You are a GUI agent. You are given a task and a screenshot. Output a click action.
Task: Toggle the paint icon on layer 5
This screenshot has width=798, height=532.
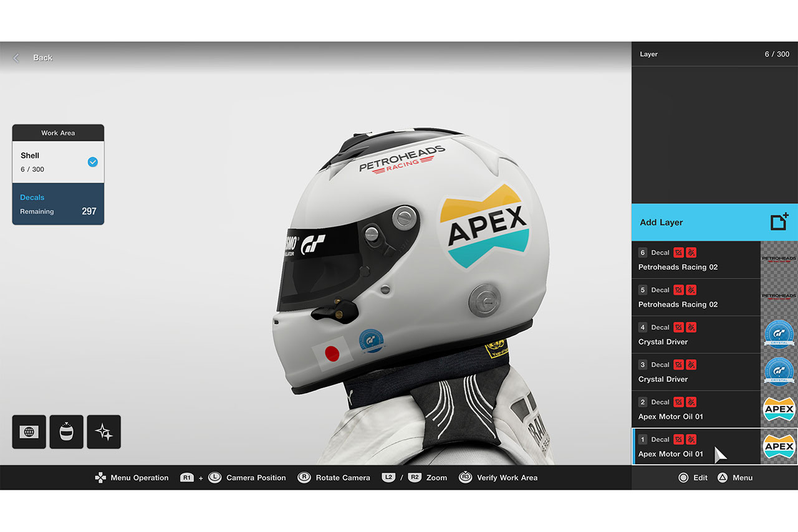click(x=691, y=290)
